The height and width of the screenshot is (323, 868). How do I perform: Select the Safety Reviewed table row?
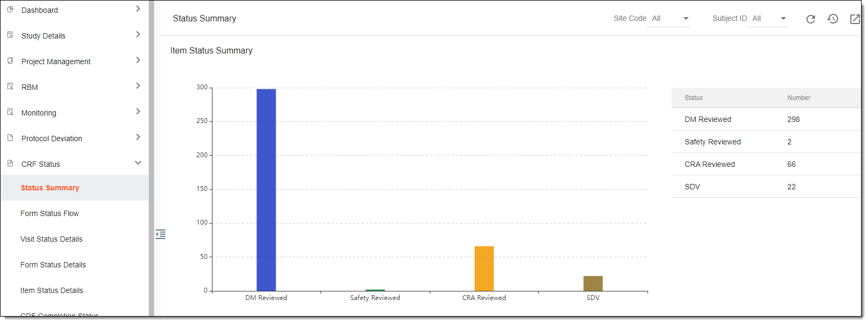[x=766, y=142]
